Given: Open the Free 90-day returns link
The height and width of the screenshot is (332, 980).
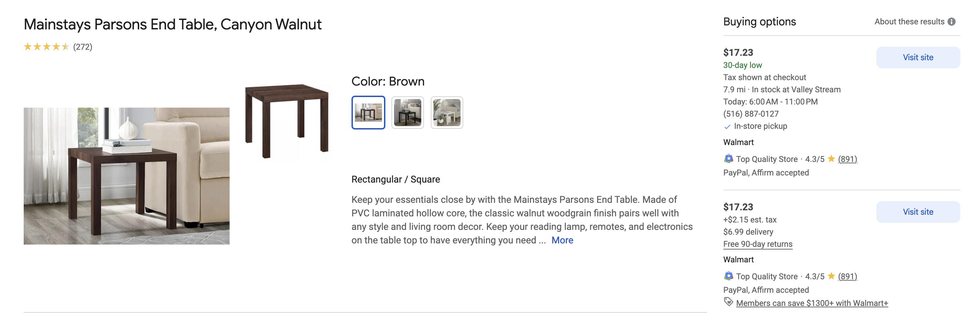Looking at the screenshot, I should click(758, 244).
